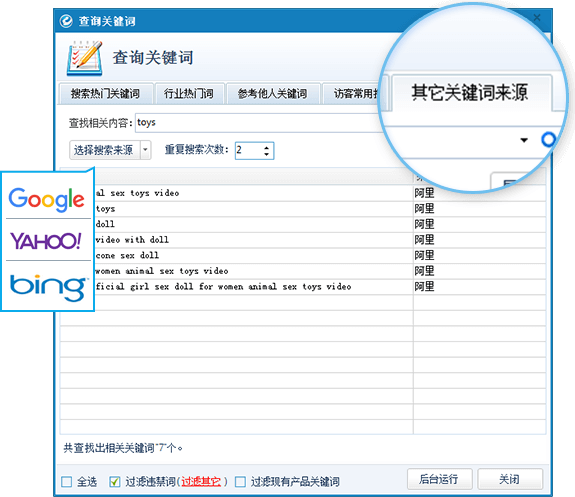Screen dimensions: 575x497
Task: Open the 搜索热门关键词 tab
Action: click(105, 94)
